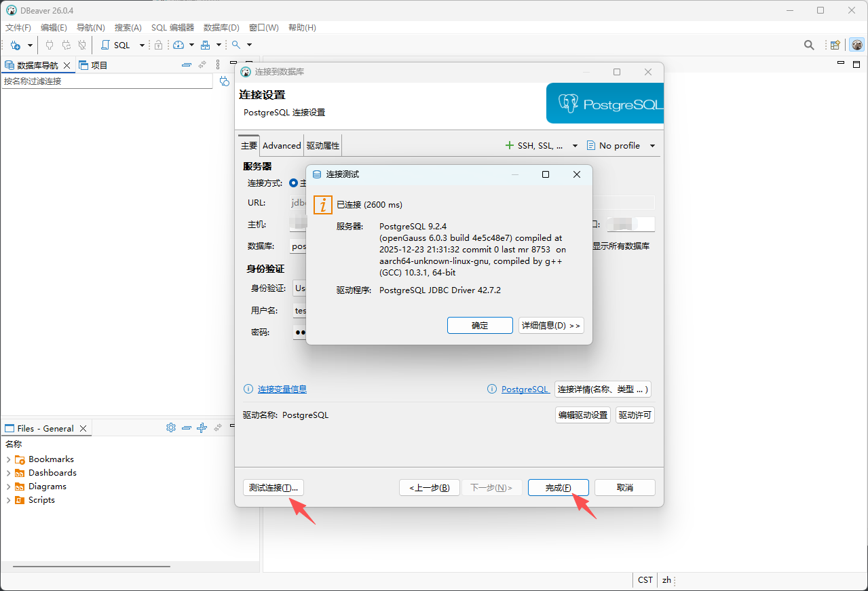The height and width of the screenshot is (591, 868).
Task: Open the 文件(F) menu
Action: pyautogui.click(x=18, y=28)
